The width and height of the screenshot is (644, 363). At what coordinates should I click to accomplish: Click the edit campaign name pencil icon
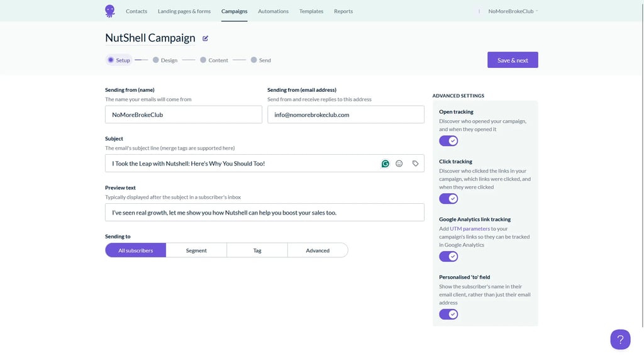[x=205, y=38]
